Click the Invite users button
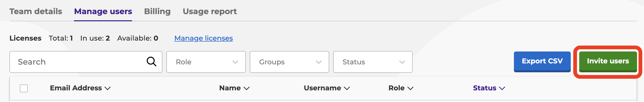 (608, 61)
